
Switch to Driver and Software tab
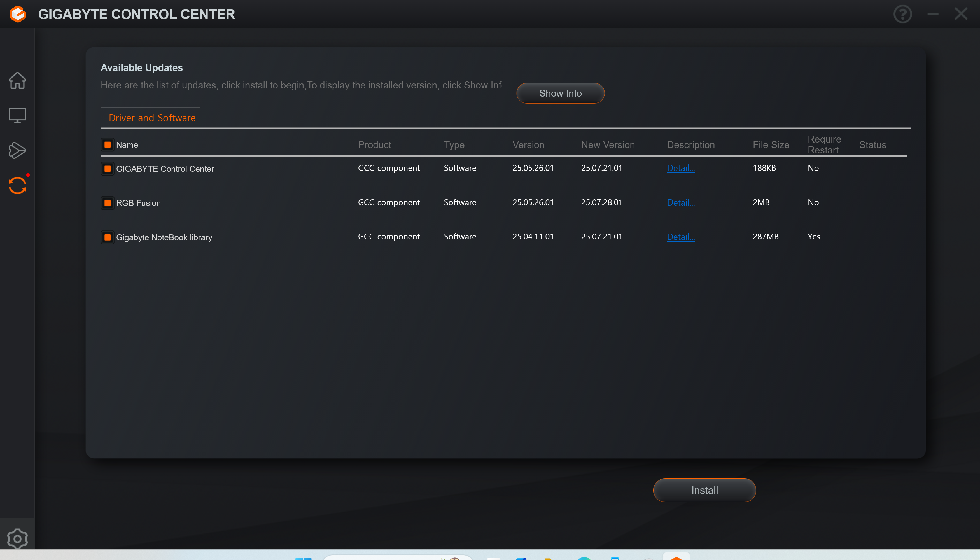[151, 118]
